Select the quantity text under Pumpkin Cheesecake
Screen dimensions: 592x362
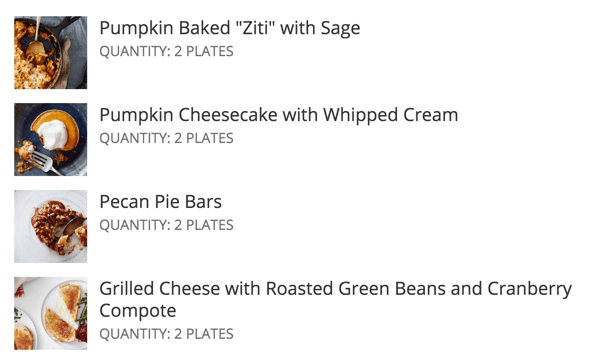[x=166, y=138]
